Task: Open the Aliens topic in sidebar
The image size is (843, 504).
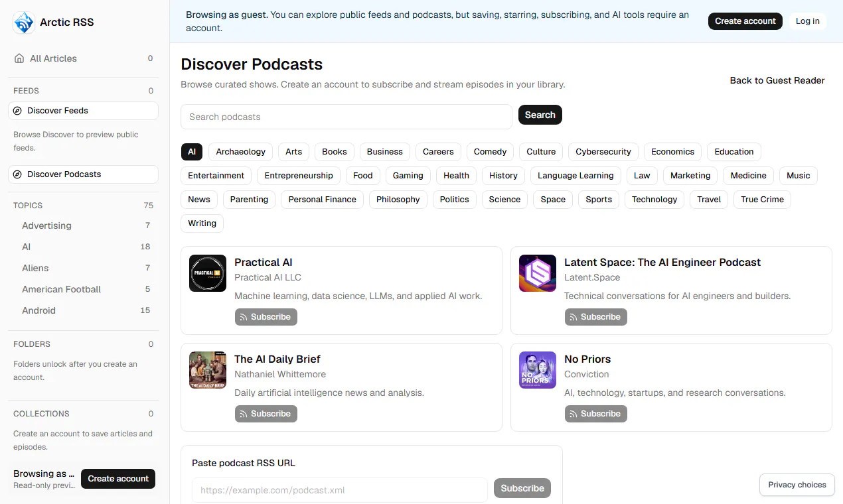Action: [84, 268]
